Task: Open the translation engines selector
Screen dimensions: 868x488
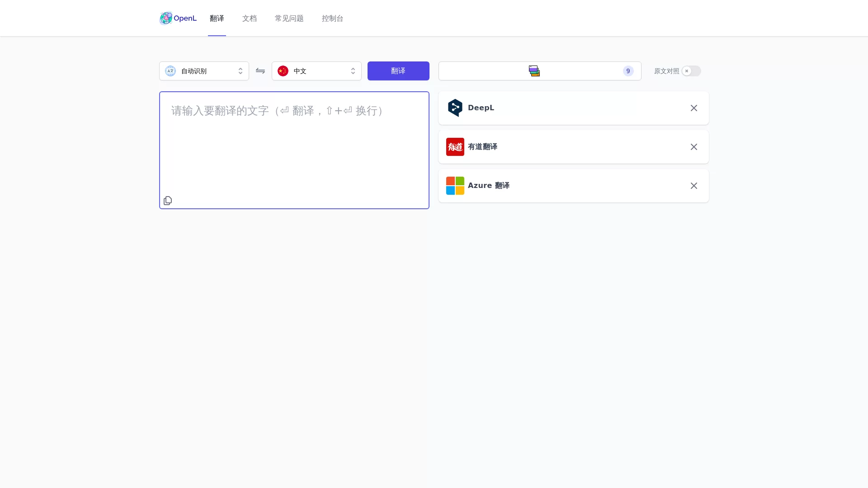Action: [539, 71]
